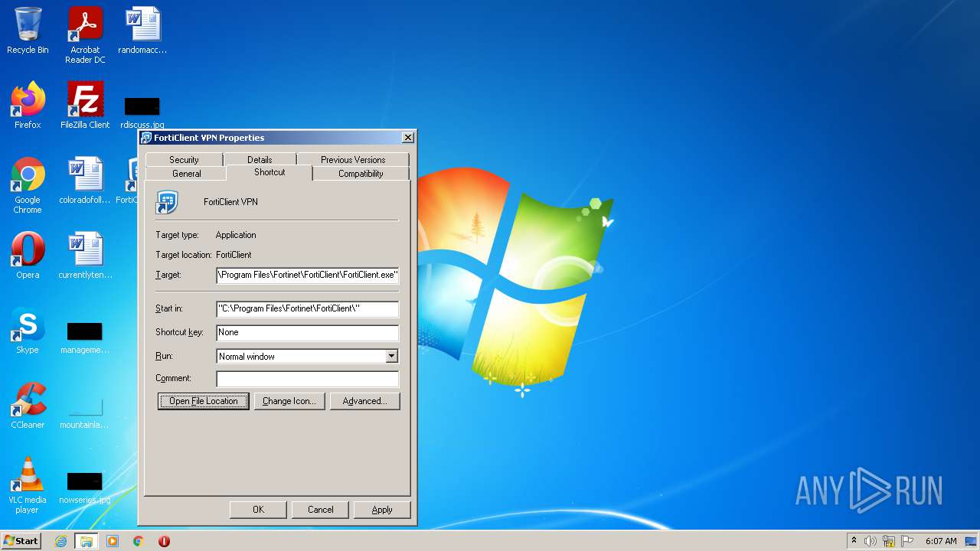
Task: Open Advanced shortcut properties
Action: 365,401
